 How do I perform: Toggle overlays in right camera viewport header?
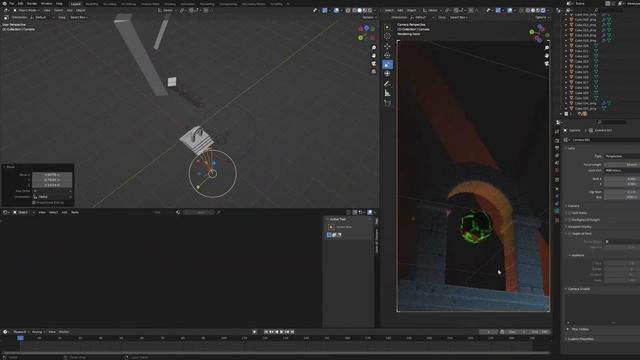pyautogui.click(x=509, y=10)
